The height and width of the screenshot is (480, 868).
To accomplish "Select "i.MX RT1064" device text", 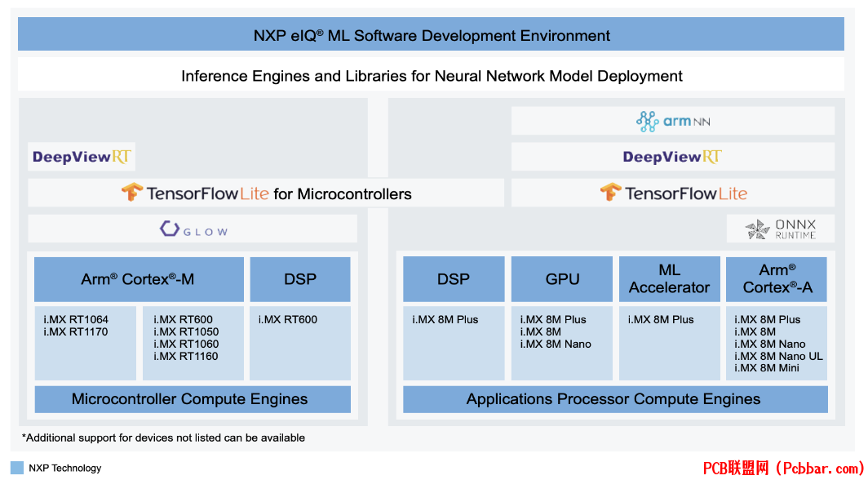I will pos(76,319).
